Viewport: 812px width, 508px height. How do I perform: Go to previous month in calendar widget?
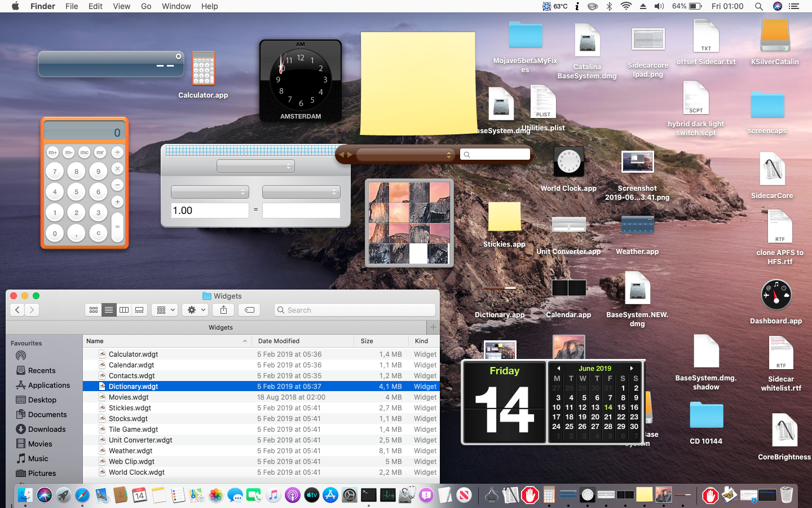(x=558, y=368)
